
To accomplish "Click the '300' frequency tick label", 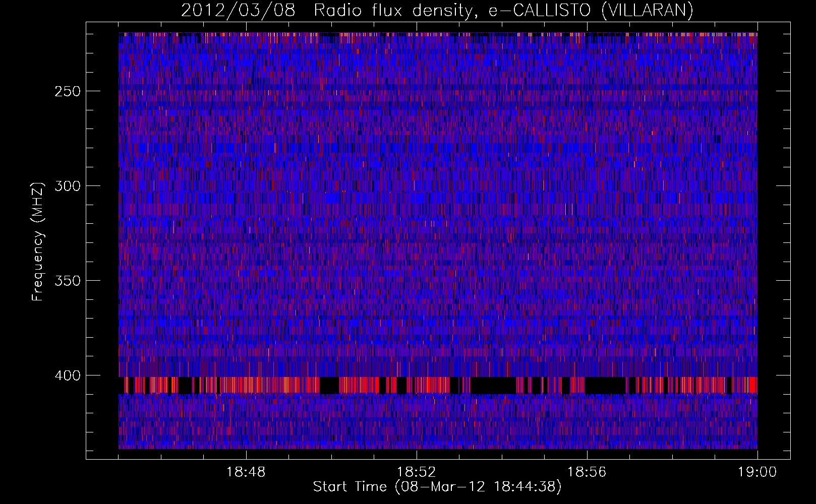I will pos(68,186).
